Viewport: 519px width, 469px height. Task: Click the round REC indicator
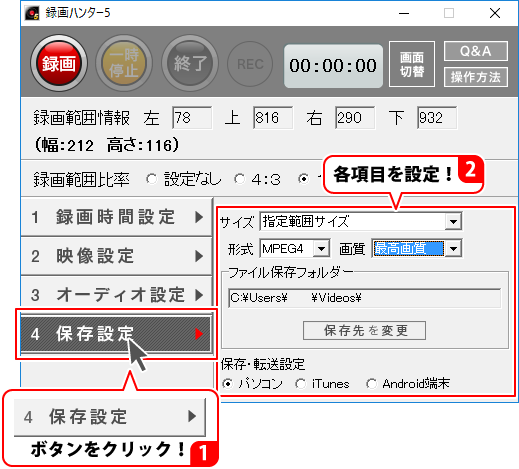[x=250, y=64]
